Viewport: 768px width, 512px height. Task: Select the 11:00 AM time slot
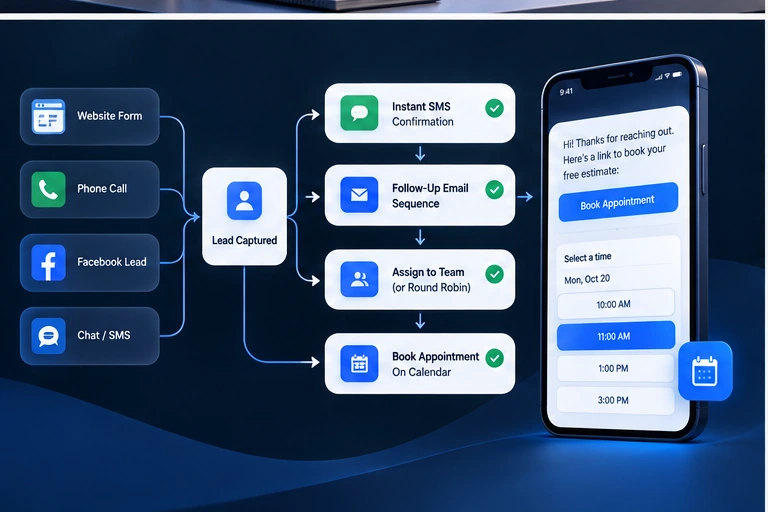pyautogui.click(x=615, y=336)
